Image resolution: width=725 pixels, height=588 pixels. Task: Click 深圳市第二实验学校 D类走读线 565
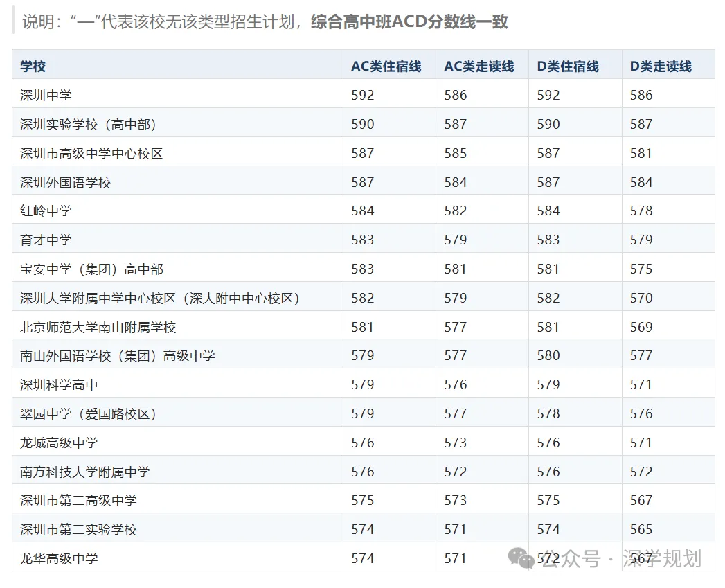(641, 530)
